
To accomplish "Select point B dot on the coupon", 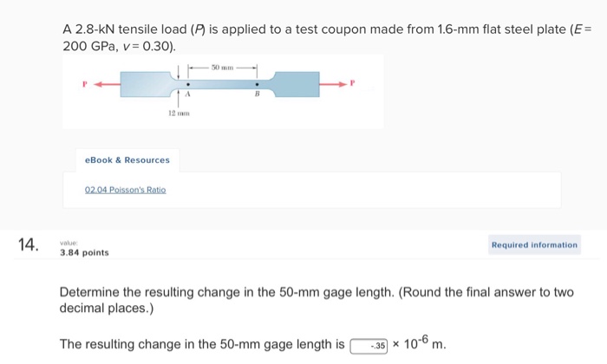I will tap(257, 84).
